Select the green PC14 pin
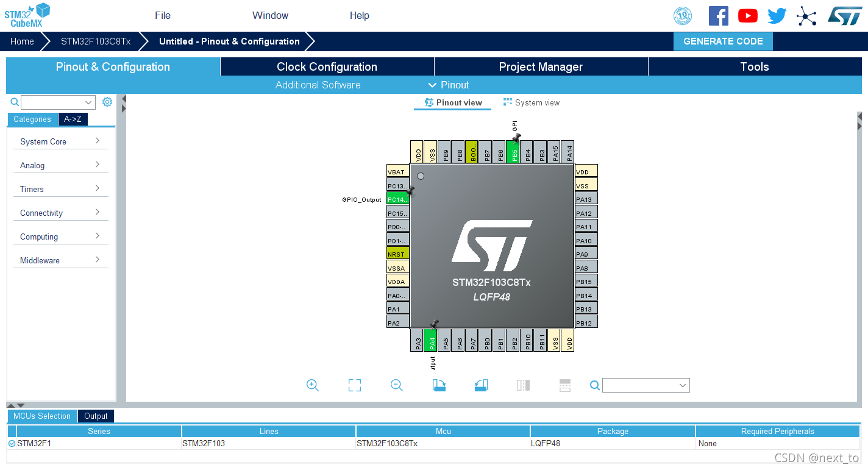This screenshot has width=868, height=470. coord(398,199)
